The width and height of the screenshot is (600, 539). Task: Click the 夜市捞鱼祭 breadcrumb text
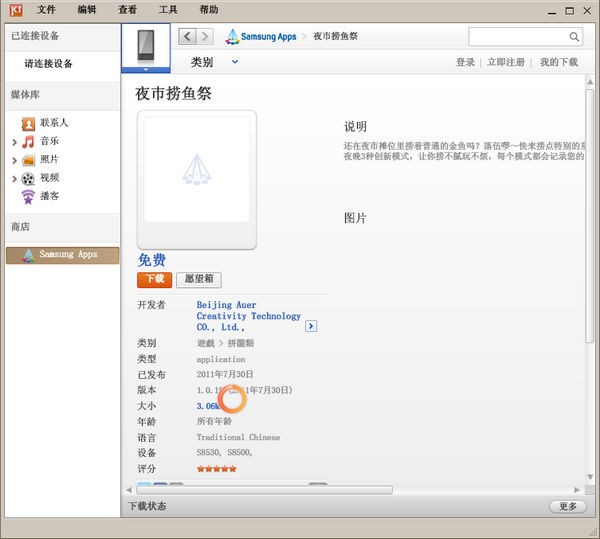[x=336, y=36]
